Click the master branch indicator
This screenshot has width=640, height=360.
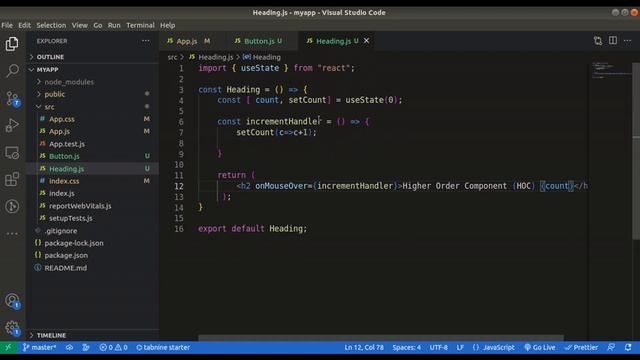pyautogui.click(x=40, y=347)
